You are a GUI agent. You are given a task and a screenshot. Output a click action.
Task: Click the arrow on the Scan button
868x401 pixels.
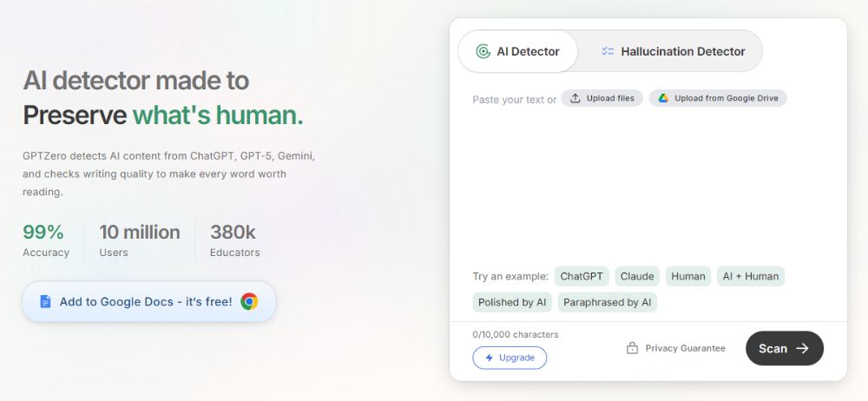click(x=802, y=348)
